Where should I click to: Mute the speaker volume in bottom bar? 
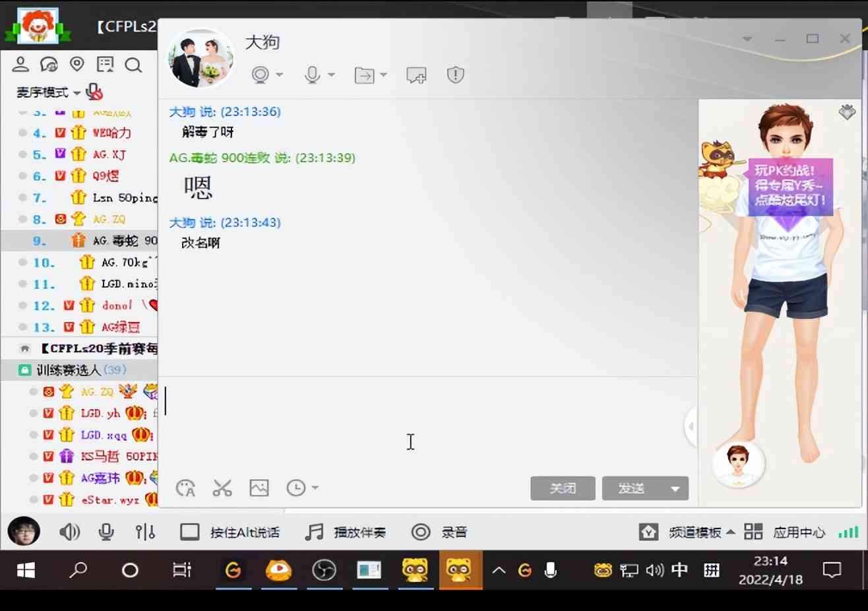[69, 532]
